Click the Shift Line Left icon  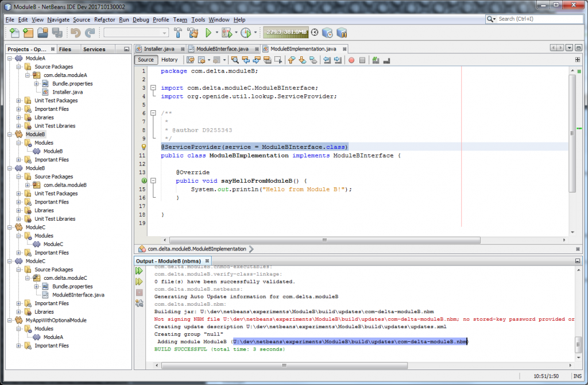tap(327, 60)
